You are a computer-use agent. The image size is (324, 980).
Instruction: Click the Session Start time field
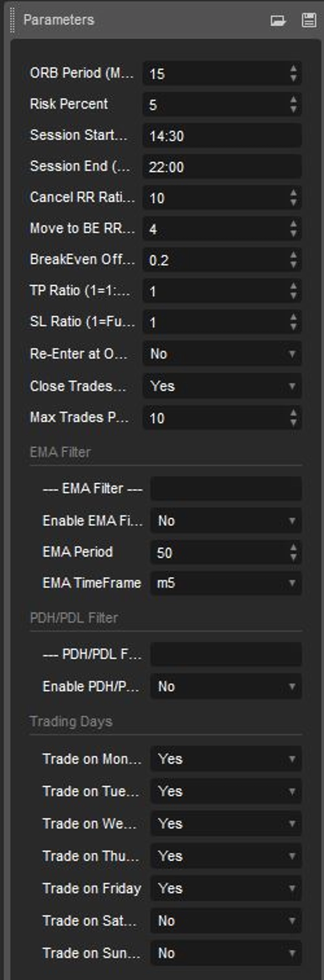click(221, 135)
